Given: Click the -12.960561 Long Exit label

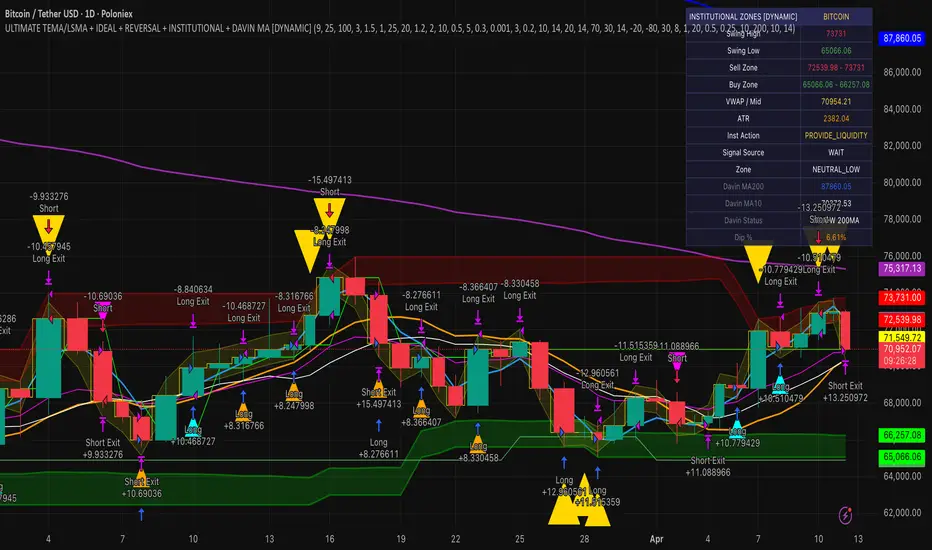Looking at the screenshot, I should point(597,379).
